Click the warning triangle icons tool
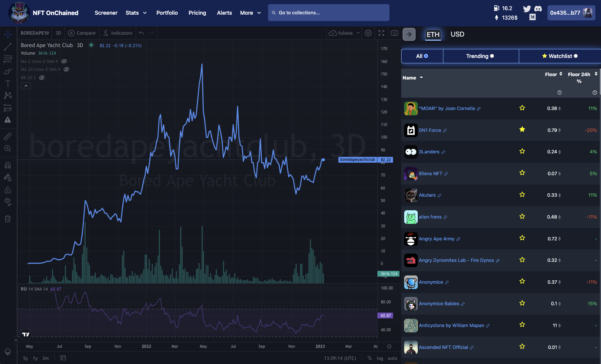This screenshot has height=364, width=601. [x=8, y=120]
